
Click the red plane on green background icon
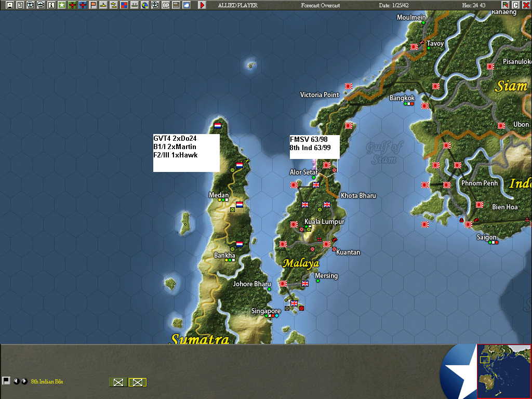tap(72, 5)
